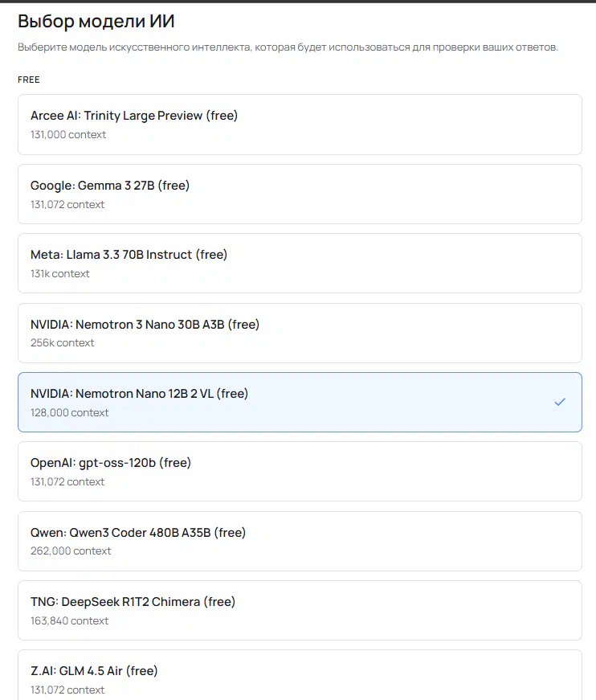Pick NVIDIA Nemotron 3 Nano 30B A3B
The height and width of the screenshot is (700, 596).
[299, 333]
